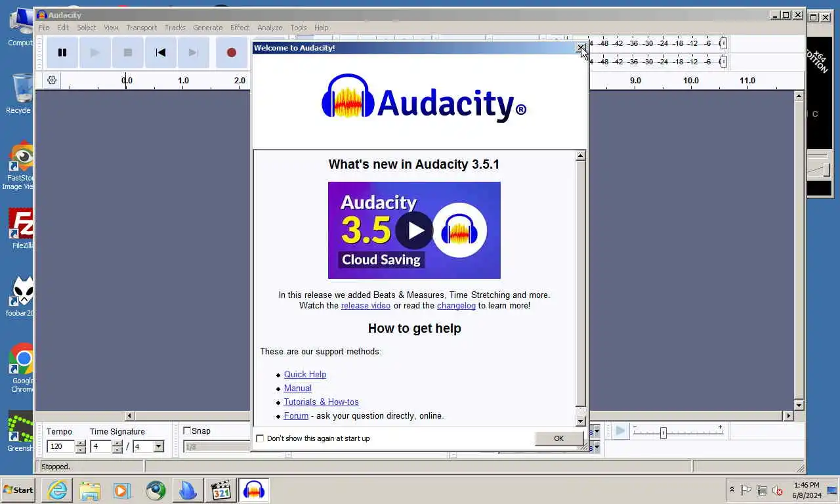Viewport: 840px width, 504px height.
Task: Click the Play button in the transport toolbar
Action: click(95, 52)
